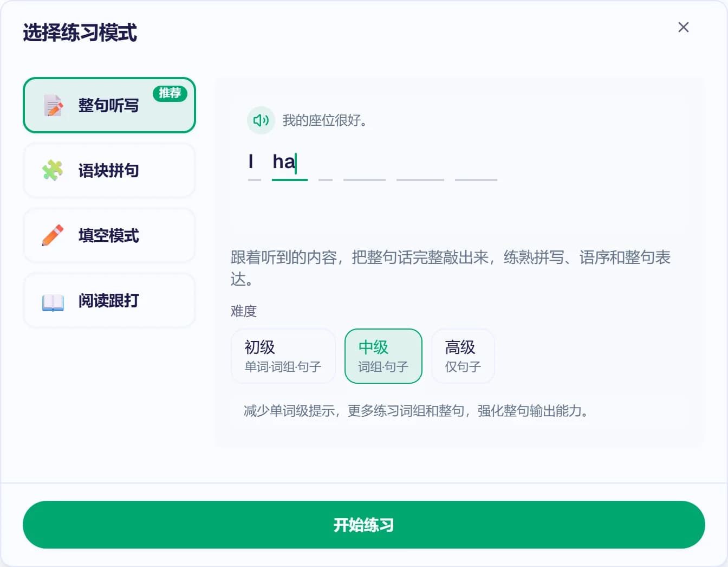Click the typed word 'ha' input blank
The height and width of the screenshot is (567, 728).
tap(289, 165)
